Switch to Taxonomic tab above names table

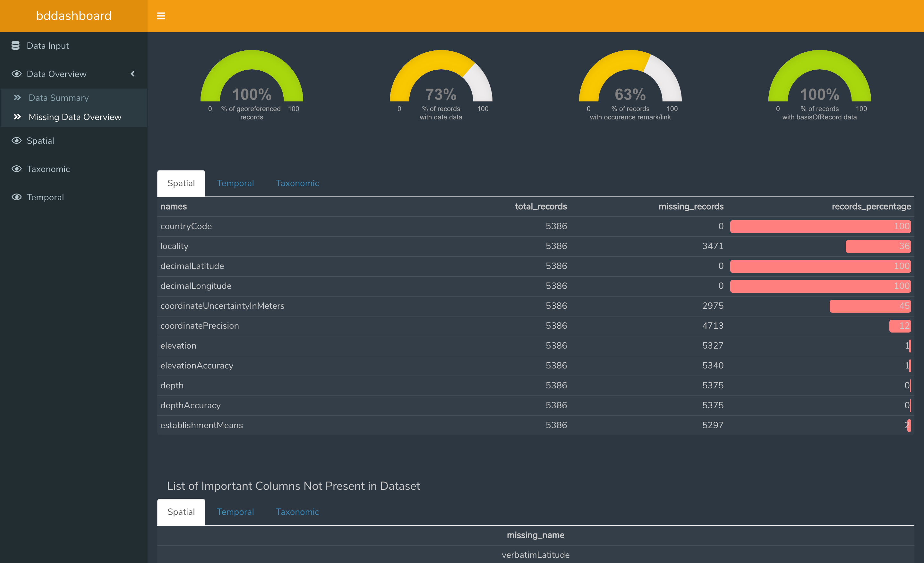tap(297, 183)
